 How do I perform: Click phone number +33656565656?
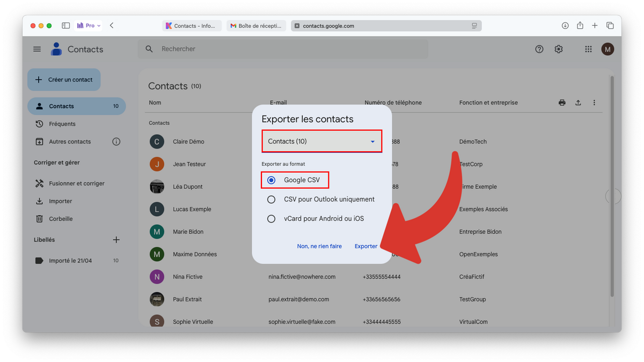click(x=382, y=299)
